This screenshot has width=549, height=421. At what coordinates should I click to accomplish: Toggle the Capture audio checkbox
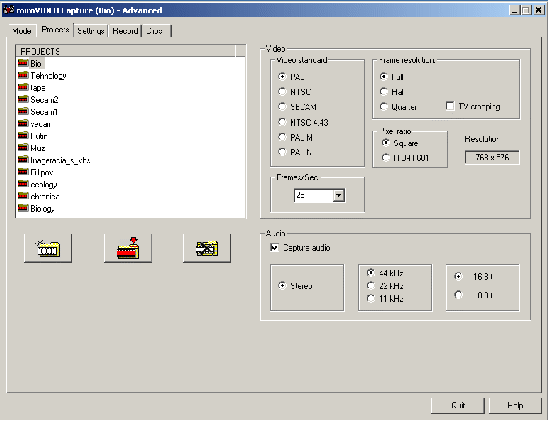pos(274,248)
